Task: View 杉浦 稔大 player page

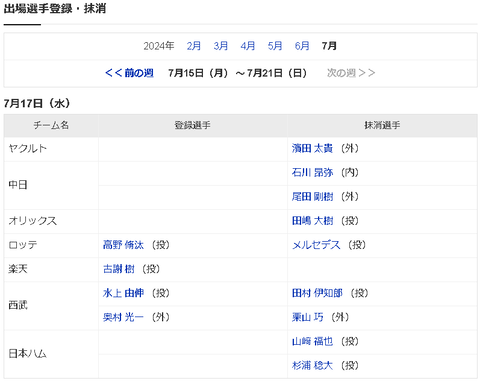Action: pyautogui.click(x=312, y=366)
